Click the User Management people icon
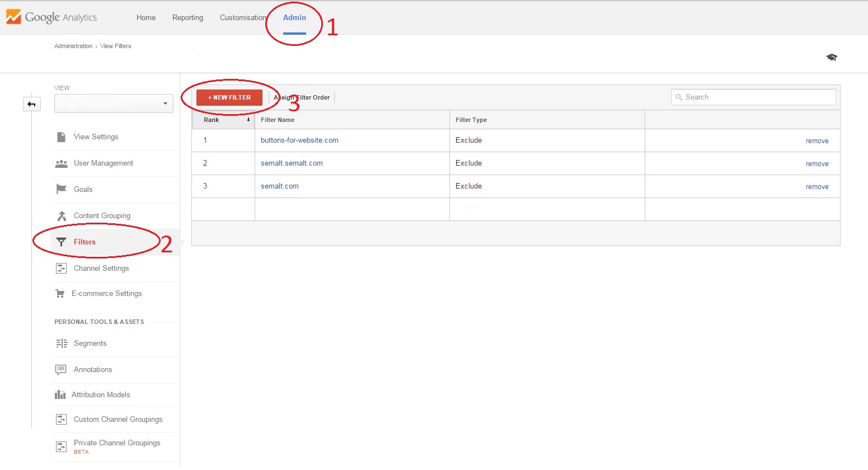The width and height of the screenshot is (868, 470). pos(62,163)
